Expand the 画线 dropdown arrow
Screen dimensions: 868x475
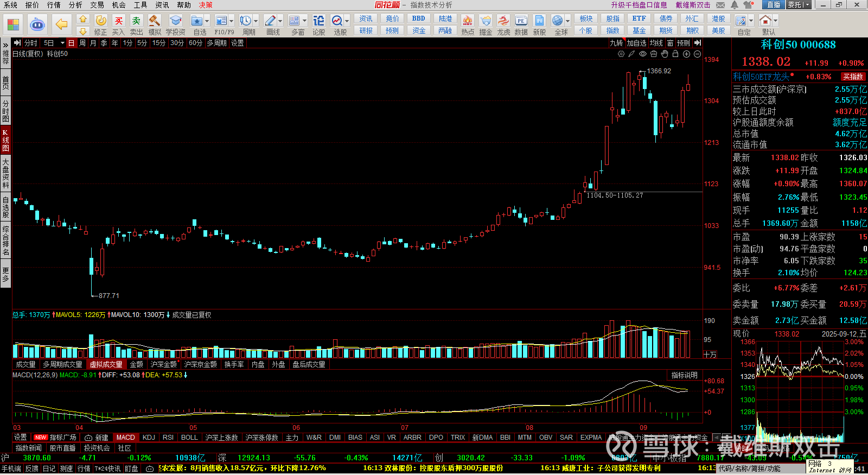280,21
